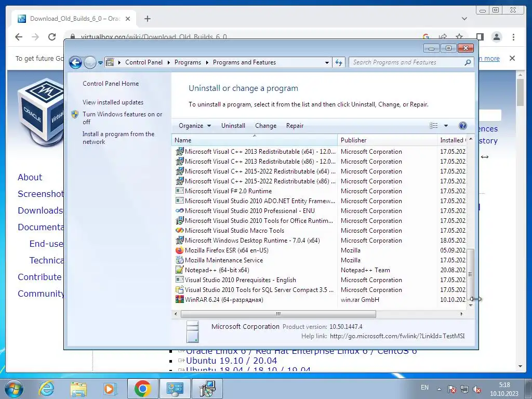Click the horizontal scrollbar thumb in program list

point(278,314)
